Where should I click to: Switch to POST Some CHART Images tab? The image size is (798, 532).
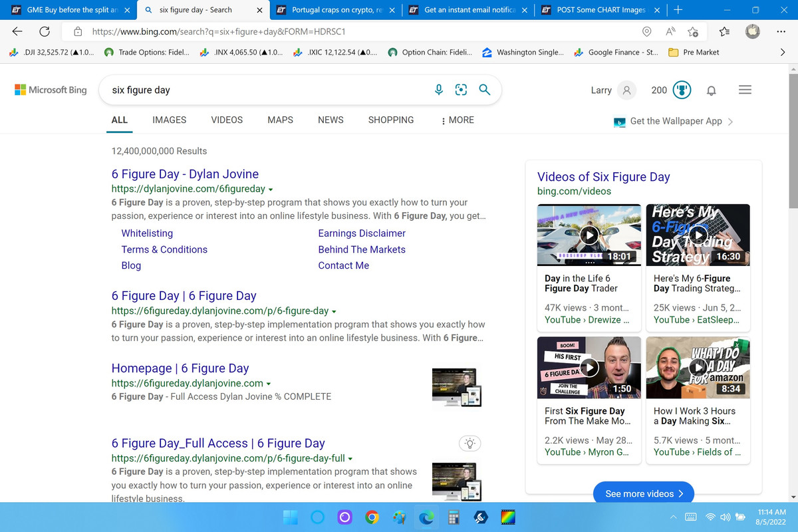coord(601,10)
